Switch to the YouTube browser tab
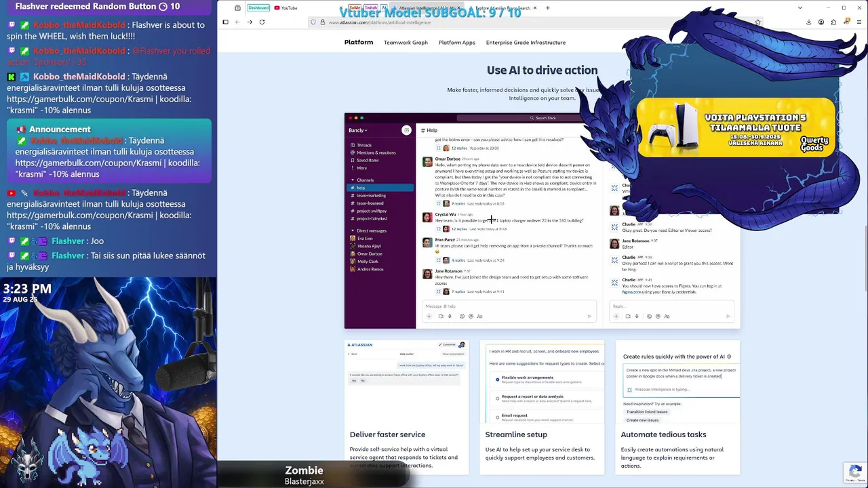The width and height of the screenshot is (868, 488). click(x=285, y=8)
